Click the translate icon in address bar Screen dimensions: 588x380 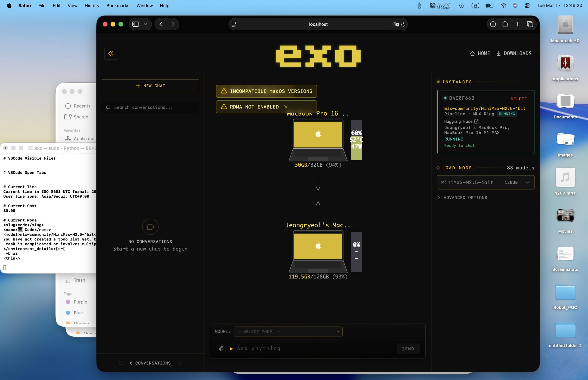396,24
